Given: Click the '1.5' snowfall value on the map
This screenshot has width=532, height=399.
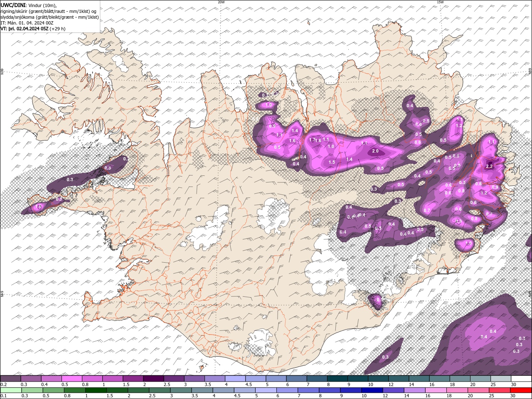Looking at the screenshot, I should [x=332, y=163].
